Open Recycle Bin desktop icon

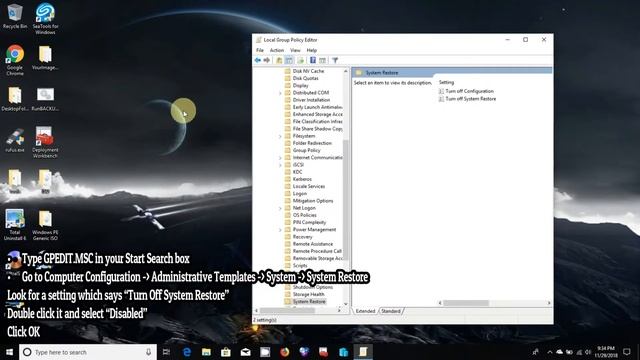(x=15, y=16)
